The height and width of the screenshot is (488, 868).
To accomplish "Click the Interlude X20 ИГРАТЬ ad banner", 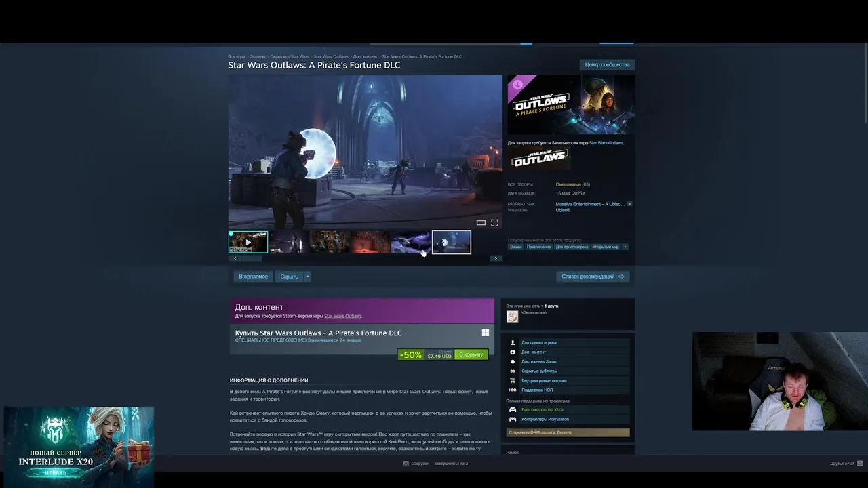I will pos(79,447).
